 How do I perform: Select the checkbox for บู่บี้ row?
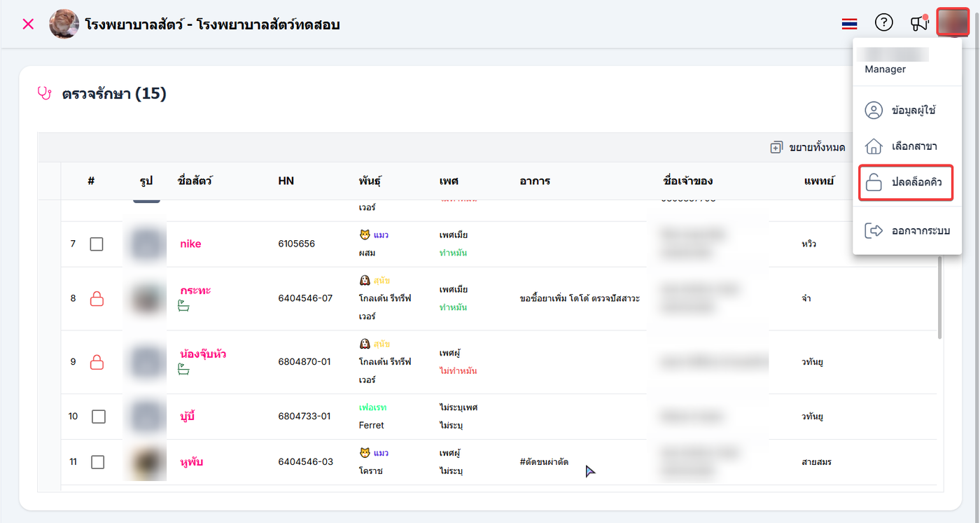pyautogui.click(x=99, y=417)
